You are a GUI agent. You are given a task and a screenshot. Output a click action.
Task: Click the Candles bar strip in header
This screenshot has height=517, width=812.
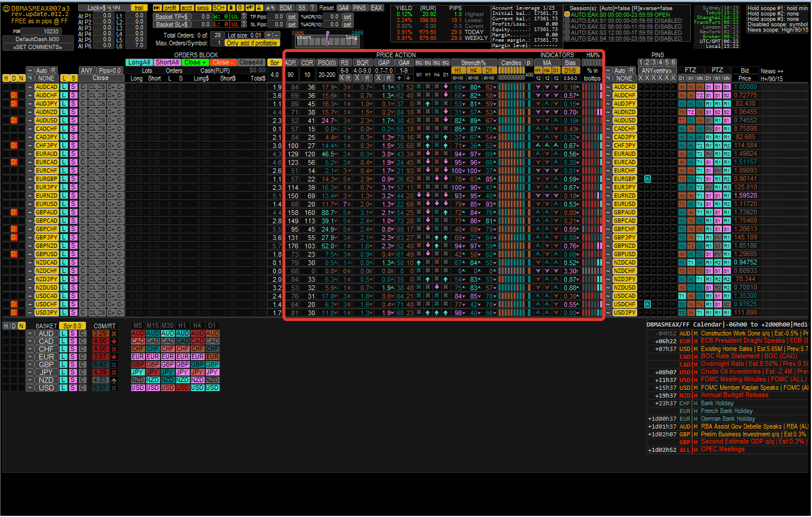511,70
